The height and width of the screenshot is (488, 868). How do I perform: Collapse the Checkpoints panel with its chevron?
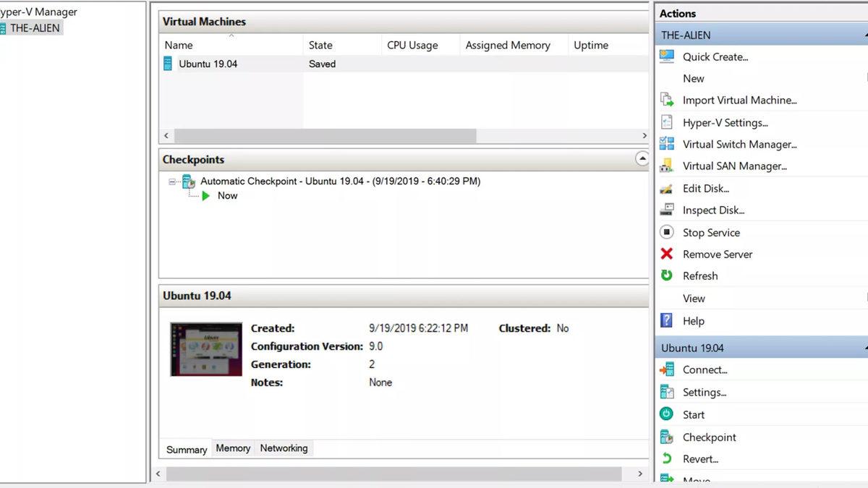click(x=642, y=159)
